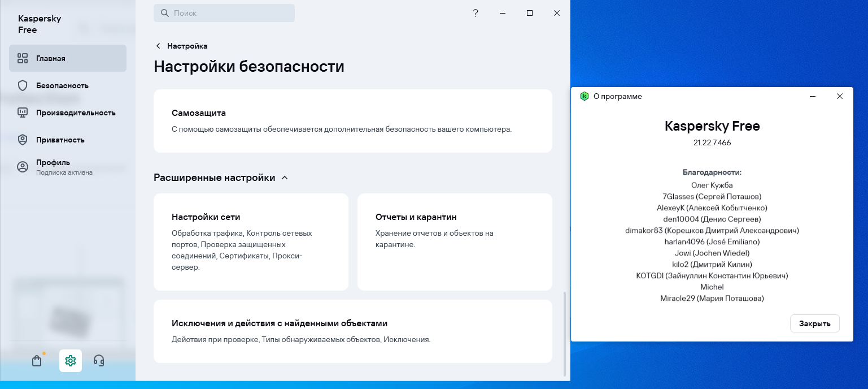Open the Настройки сети card

click(251, 242)
